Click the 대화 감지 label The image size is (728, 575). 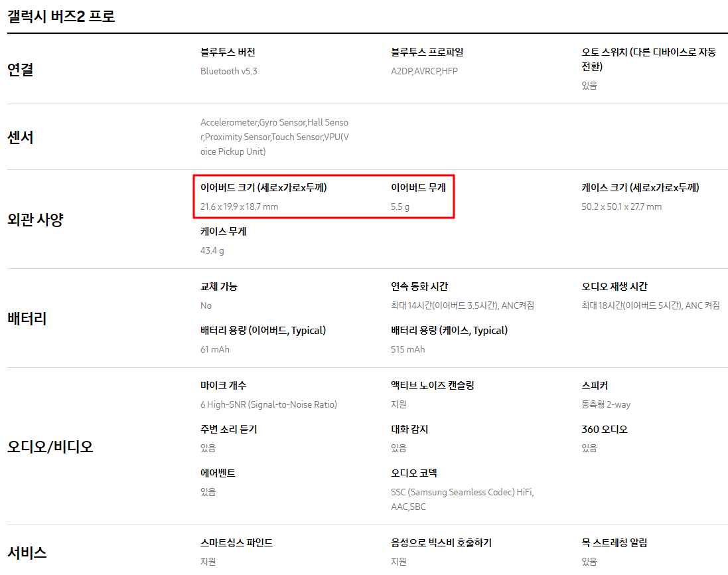409,429
